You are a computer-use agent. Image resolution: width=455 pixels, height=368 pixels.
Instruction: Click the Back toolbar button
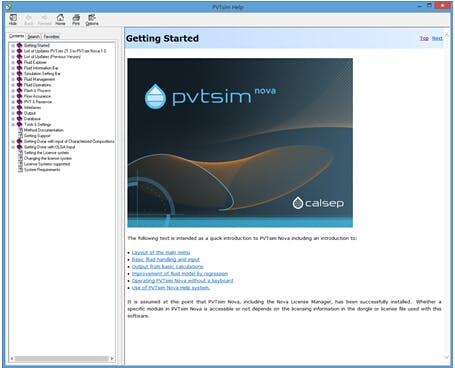pyautogui.click(x=29, y=20)
